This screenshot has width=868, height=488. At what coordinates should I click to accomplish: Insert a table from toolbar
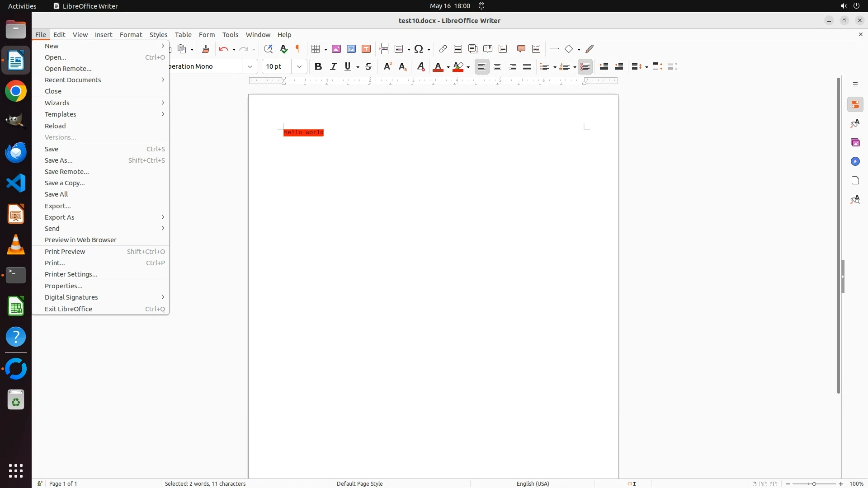pyautogui.click(x=316, y=49)
